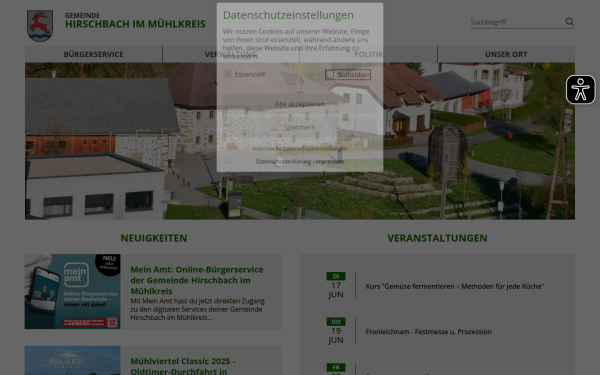600x375 pixels.
Task: Click the Speichern button
Action: pyautogui.click(x=300, y=127)
